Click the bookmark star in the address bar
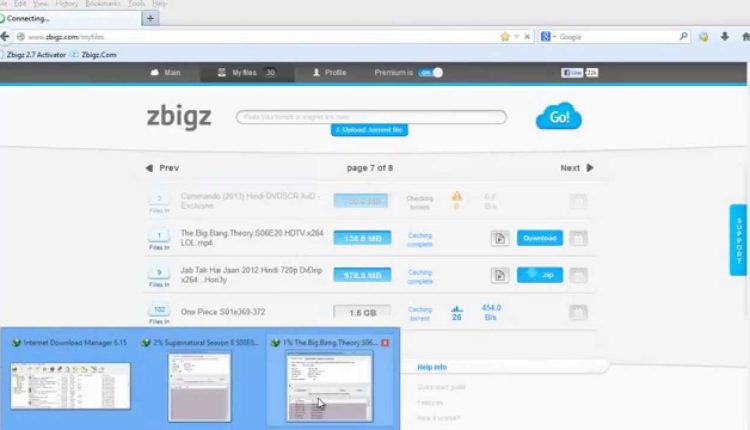 pyautogui.click(x=505, y=37)
